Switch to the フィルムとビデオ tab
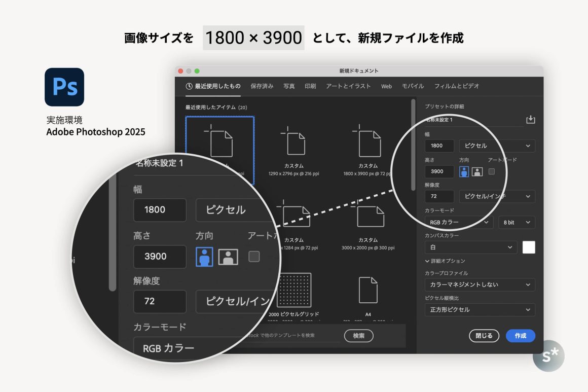The image size is (588, 392). coord(456,86)
